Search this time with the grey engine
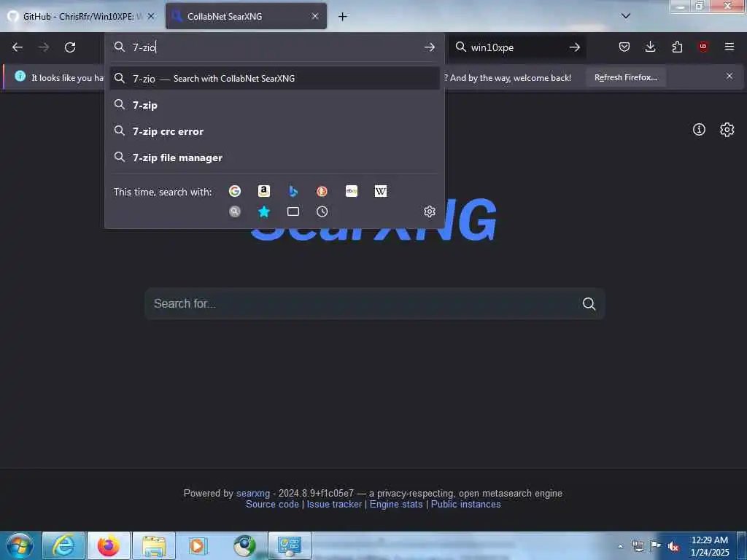The height and width of the screenshot is (560, 747). [x=235, y=211]
